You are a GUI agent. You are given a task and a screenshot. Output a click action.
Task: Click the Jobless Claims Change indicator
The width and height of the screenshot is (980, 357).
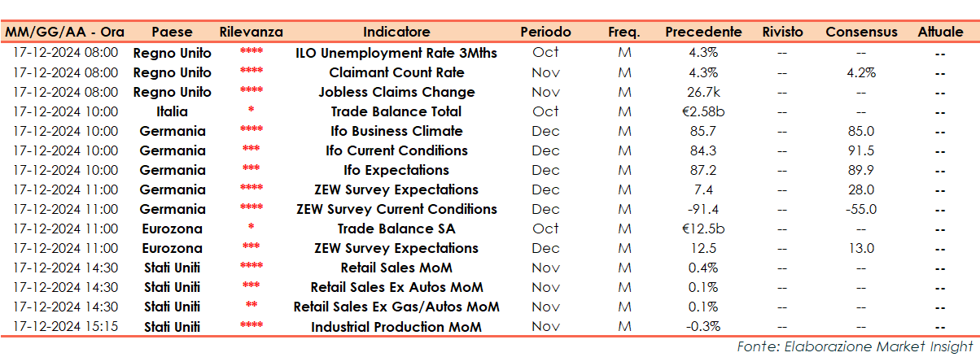(396, 92)
